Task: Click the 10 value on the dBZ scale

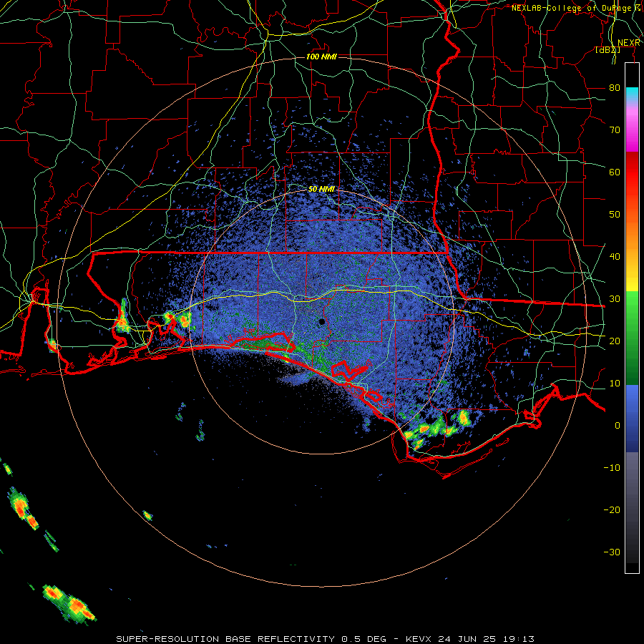Action: (x=615, y=384)
